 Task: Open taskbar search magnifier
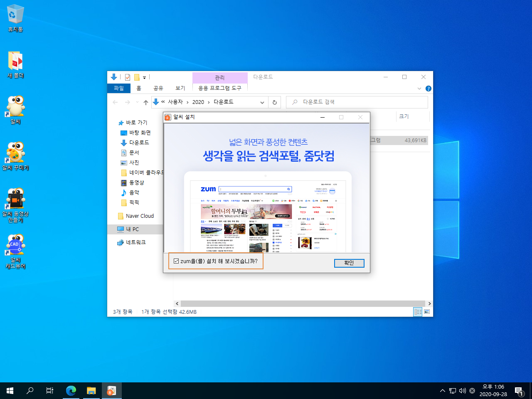point(30,391)
